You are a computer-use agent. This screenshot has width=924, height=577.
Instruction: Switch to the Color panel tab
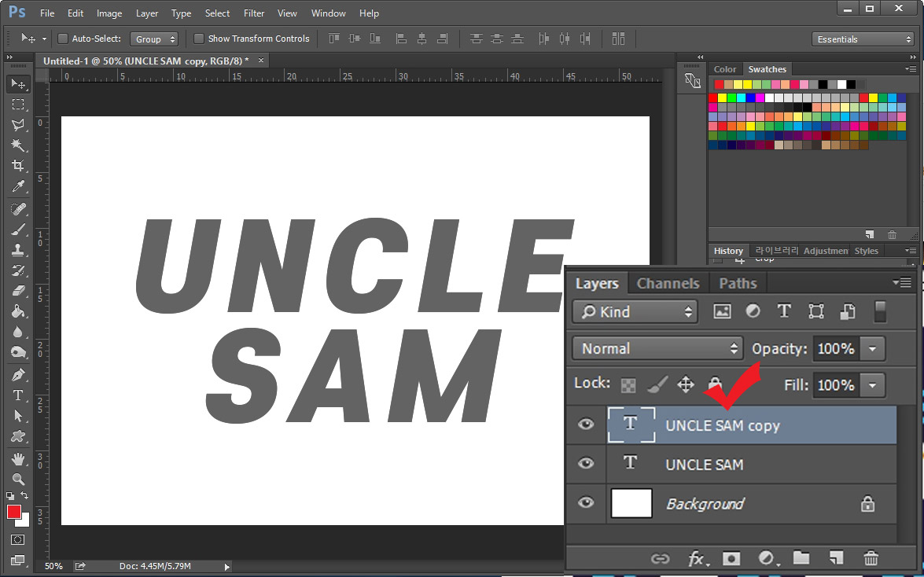725,69
